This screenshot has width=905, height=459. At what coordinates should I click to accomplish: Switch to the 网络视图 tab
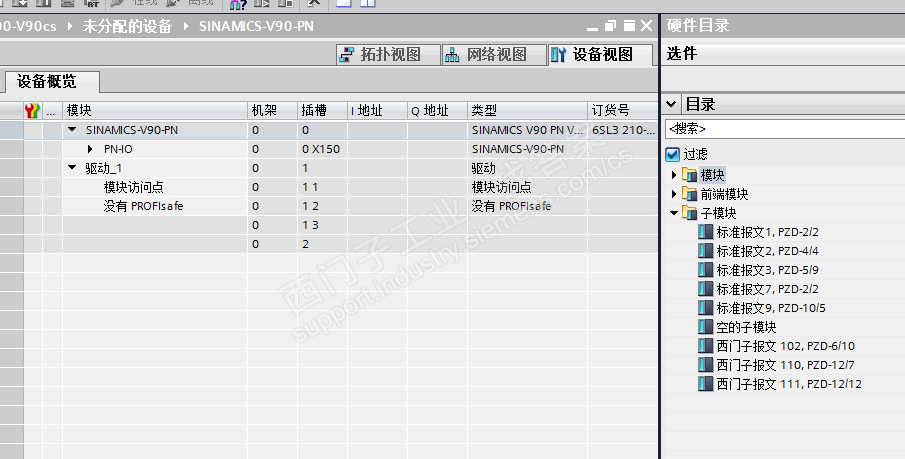[x=495, y=55]
